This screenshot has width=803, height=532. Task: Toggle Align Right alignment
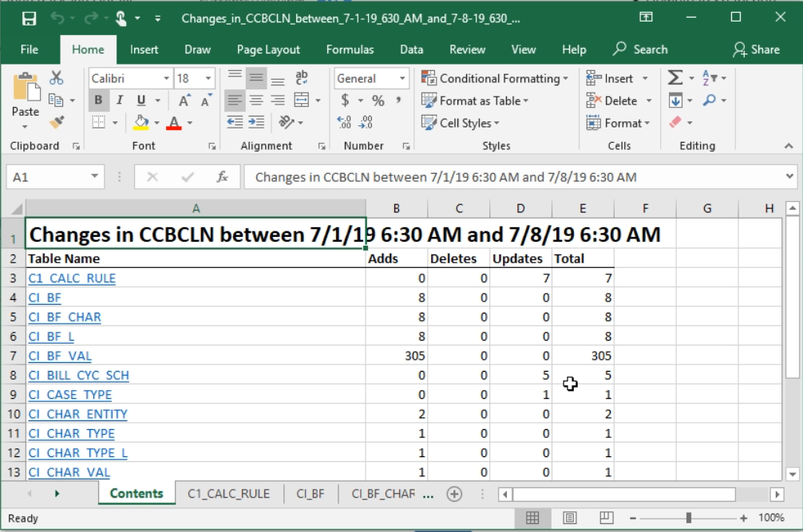(x=278, y=100)
